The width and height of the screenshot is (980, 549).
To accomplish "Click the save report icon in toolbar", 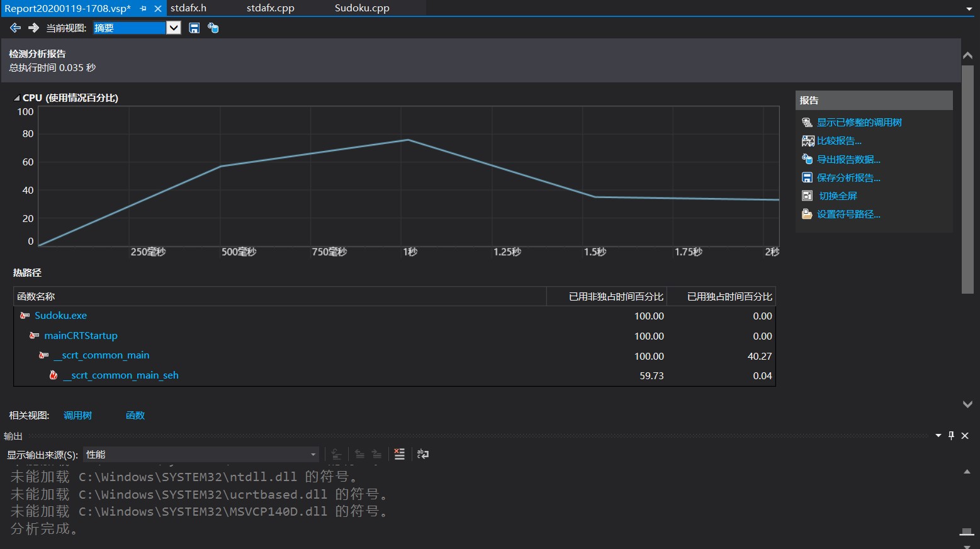I will (194, 28).
